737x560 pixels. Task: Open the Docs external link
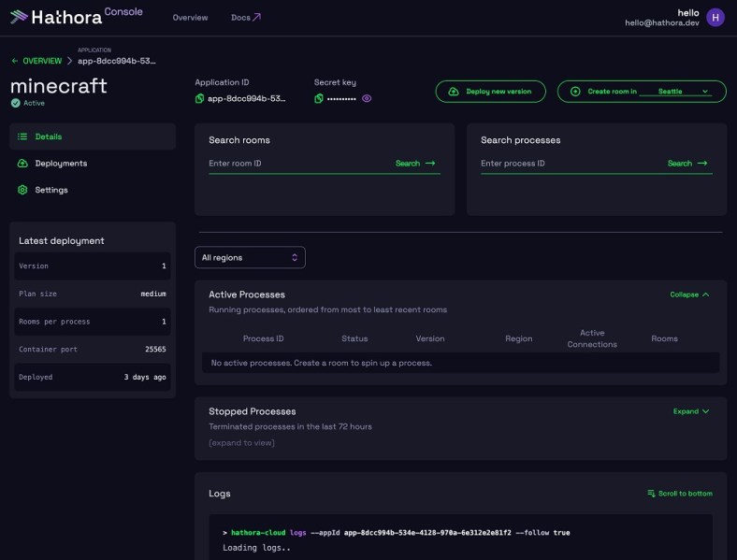[246, 18]
